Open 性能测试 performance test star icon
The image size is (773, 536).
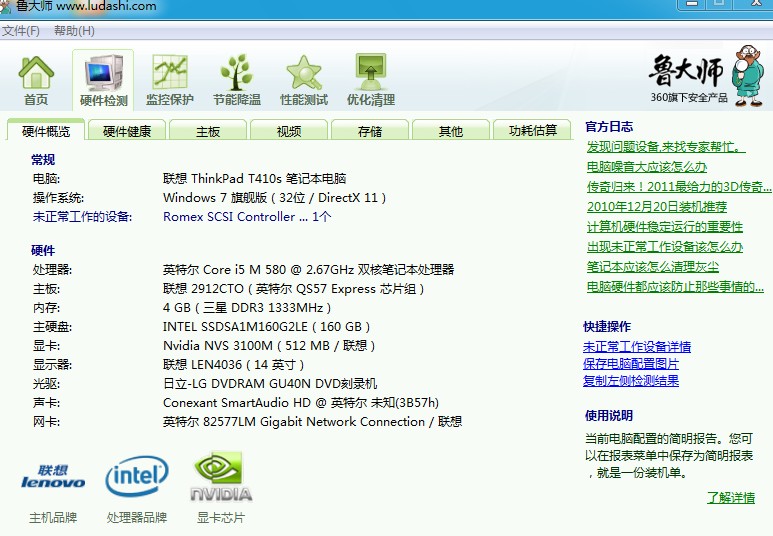click(x=304, y=81)
